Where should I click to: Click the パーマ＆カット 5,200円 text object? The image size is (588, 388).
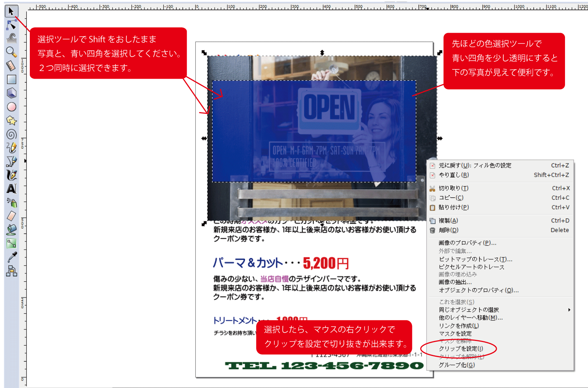281,263
